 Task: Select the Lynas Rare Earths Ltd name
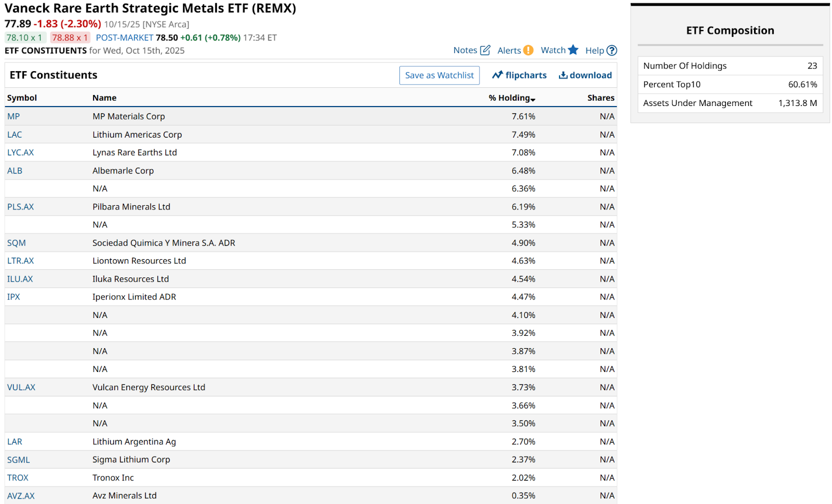(x=135, y=152)
